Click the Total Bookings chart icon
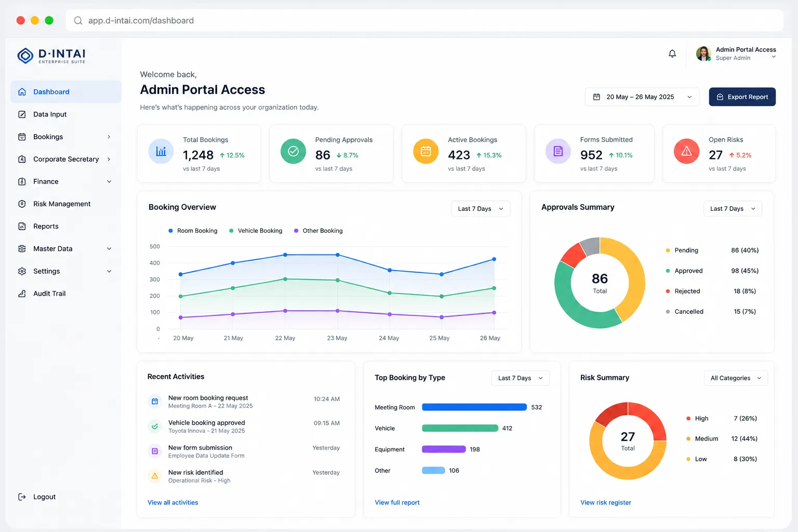This screenshot has width=798, height=532. tap(161, 151)
